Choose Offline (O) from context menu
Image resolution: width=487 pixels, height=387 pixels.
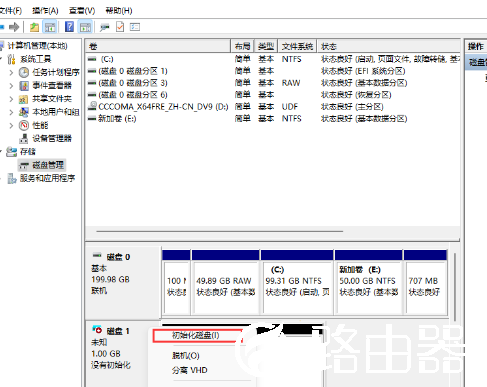pos(186,356)
